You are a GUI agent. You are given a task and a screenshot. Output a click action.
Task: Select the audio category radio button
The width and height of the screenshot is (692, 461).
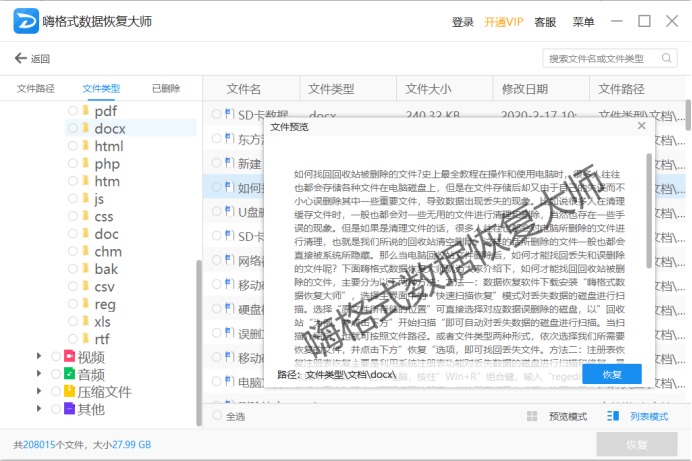tap(56, 374)
